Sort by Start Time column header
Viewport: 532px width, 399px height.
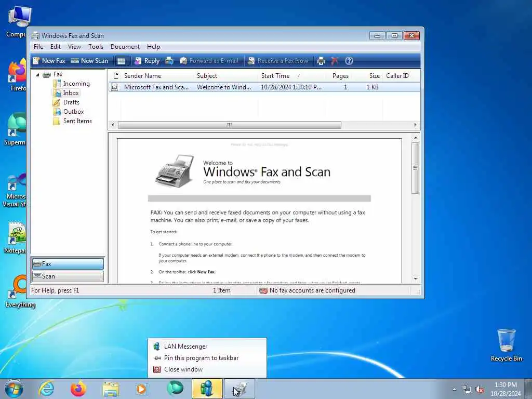point(292,76)
